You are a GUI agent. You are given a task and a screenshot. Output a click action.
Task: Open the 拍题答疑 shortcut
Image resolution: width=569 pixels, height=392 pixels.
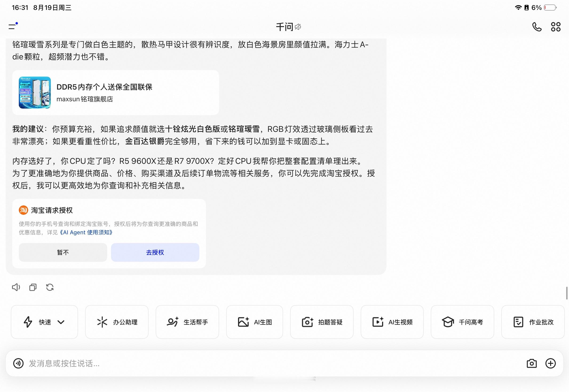322,322
